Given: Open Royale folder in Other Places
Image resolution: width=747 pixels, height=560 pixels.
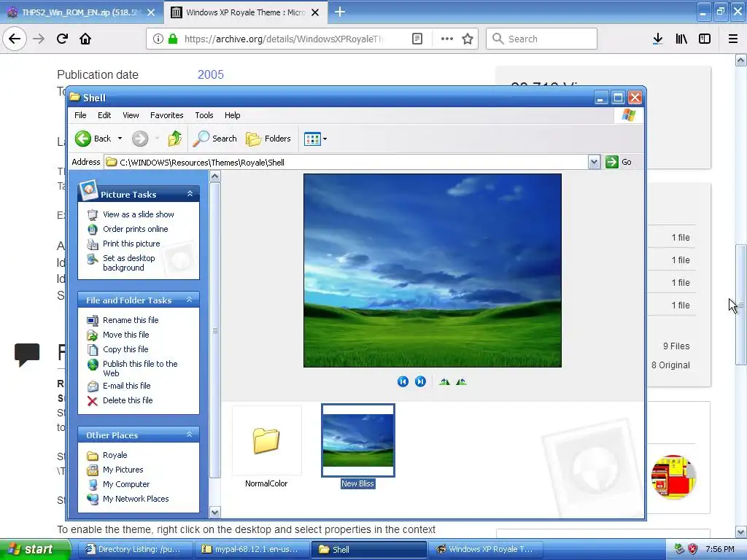Looking at the screenshot, I should (115, 455).
